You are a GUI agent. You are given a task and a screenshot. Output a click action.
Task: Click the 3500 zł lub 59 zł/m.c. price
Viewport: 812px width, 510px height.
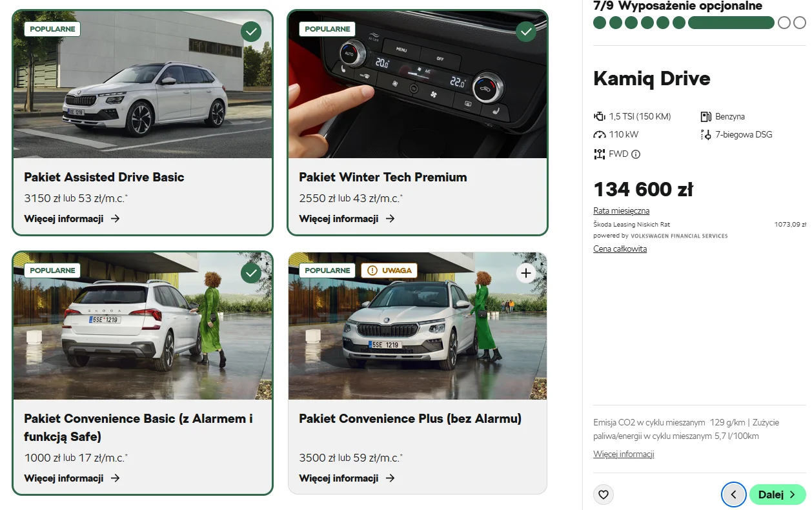(x=350, y=458)
